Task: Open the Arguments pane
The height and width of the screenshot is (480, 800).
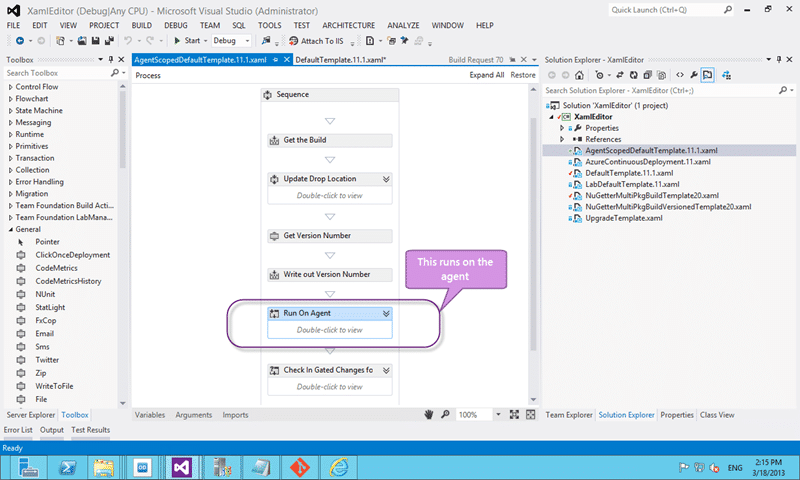Action: [193, 415]
